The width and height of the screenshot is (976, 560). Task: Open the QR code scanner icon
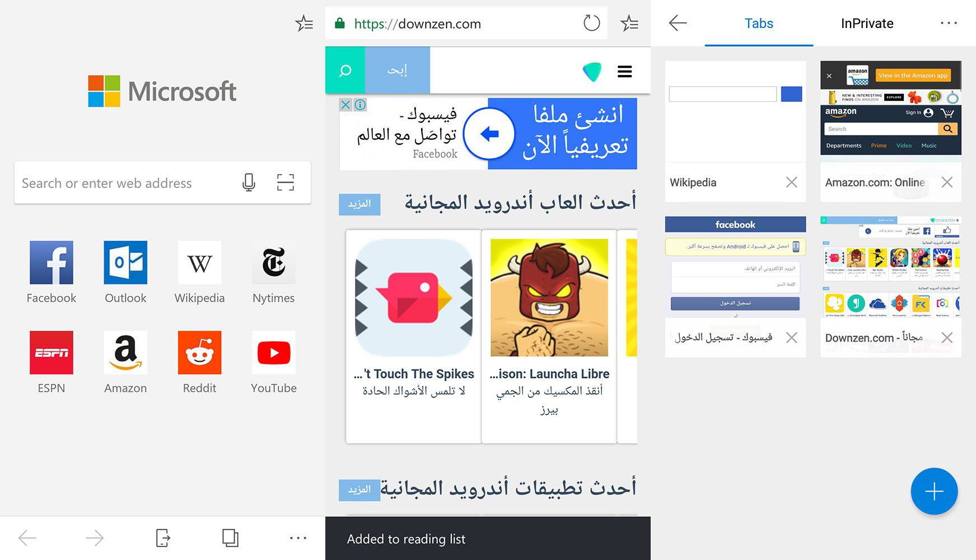click(x=286, y=183)
